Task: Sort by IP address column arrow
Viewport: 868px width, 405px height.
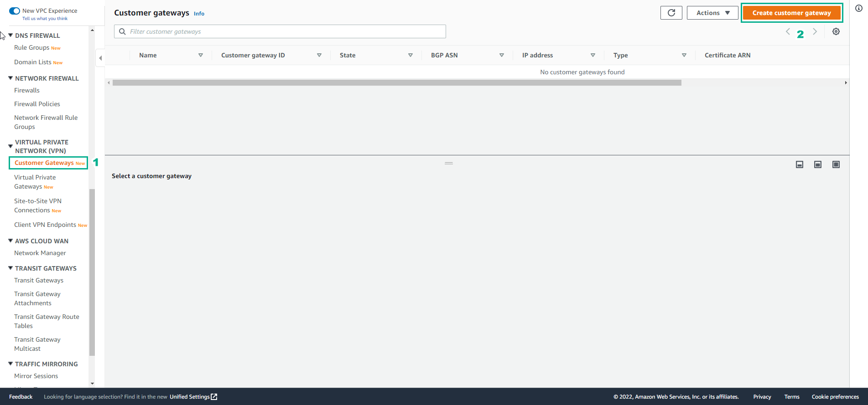Action: point(593,55)
